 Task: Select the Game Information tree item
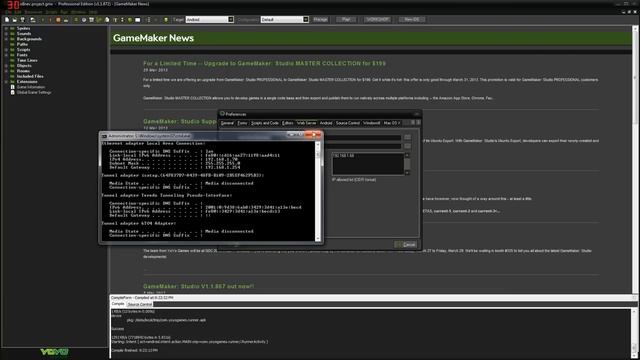tap(31, 87)
